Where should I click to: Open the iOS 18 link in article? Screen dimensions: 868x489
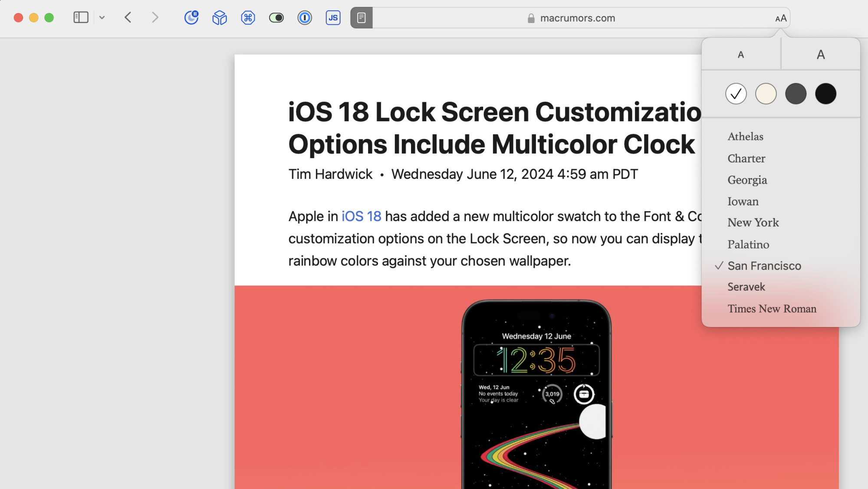(361, 216)
